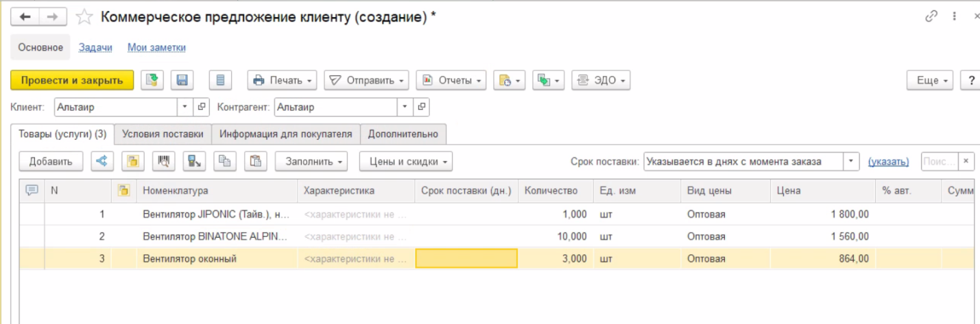Select the Вентилятор BINATONE ALPIN row
Image resolution: width=980 pixels, height=324 pixels.
pyautogui.click(x=215, y=236)
